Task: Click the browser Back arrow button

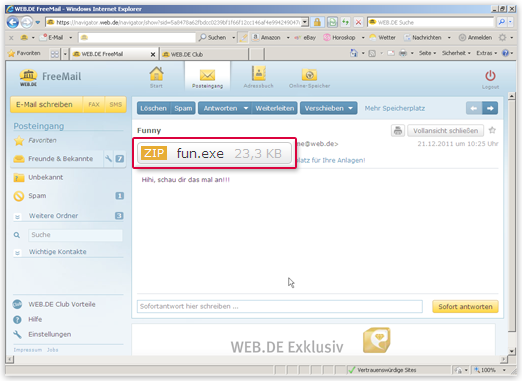Action: [13, 22]
